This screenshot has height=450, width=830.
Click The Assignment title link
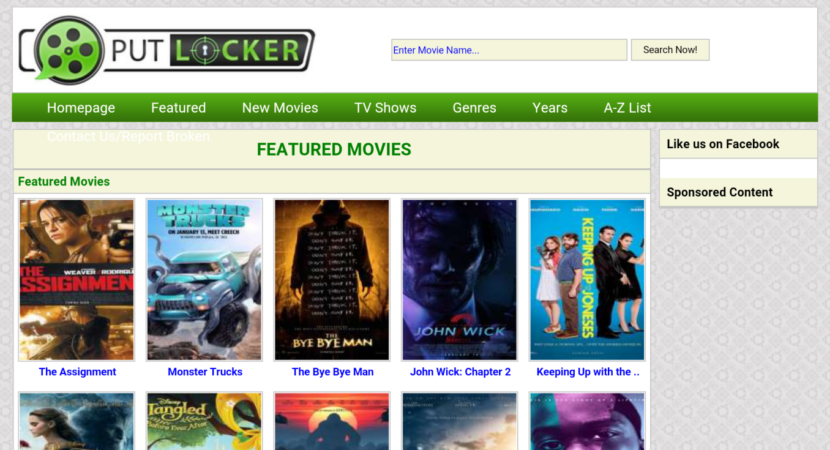click(77, 372)
